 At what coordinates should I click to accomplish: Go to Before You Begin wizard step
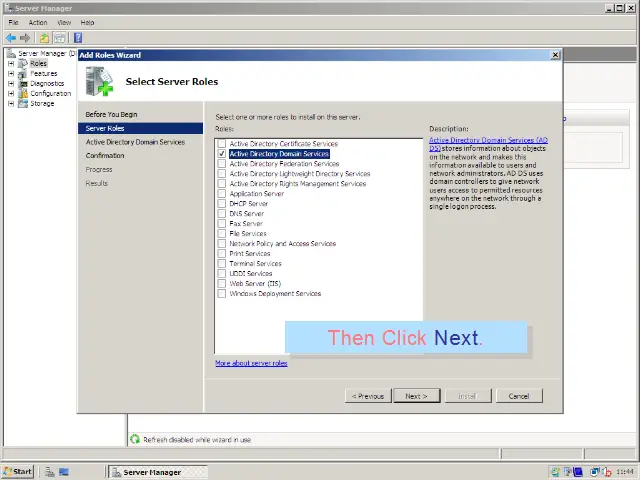tap(111, 115)
